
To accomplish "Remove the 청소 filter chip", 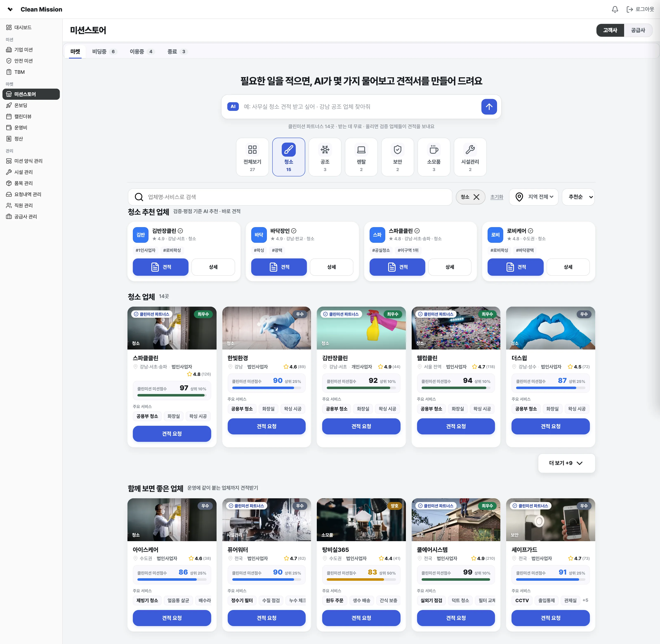I will click(476, 197).
